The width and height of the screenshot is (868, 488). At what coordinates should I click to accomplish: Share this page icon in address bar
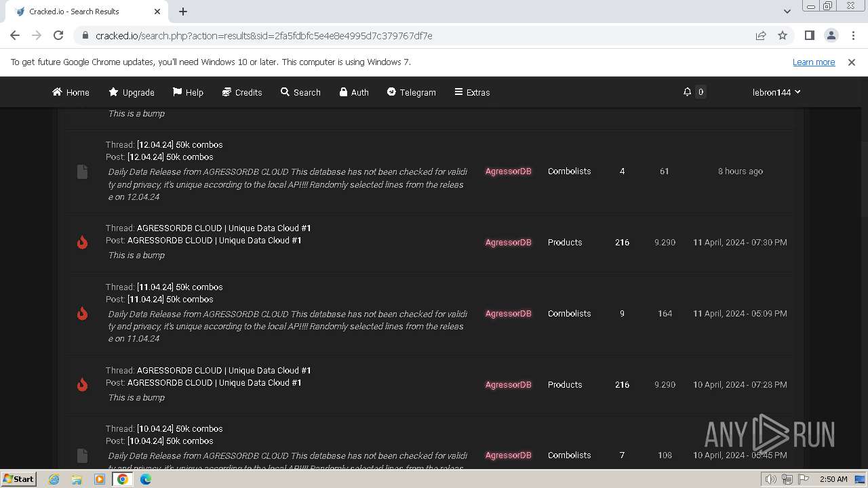761,35
